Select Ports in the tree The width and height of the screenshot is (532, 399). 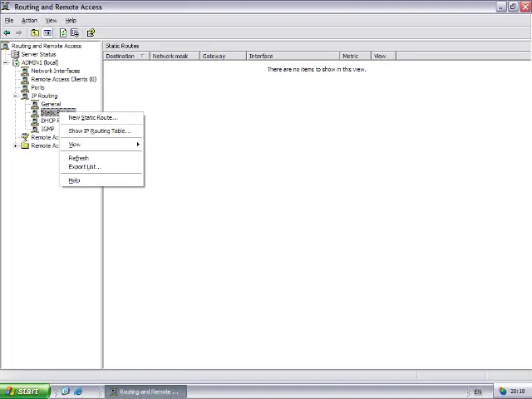(x=37, y=87)
